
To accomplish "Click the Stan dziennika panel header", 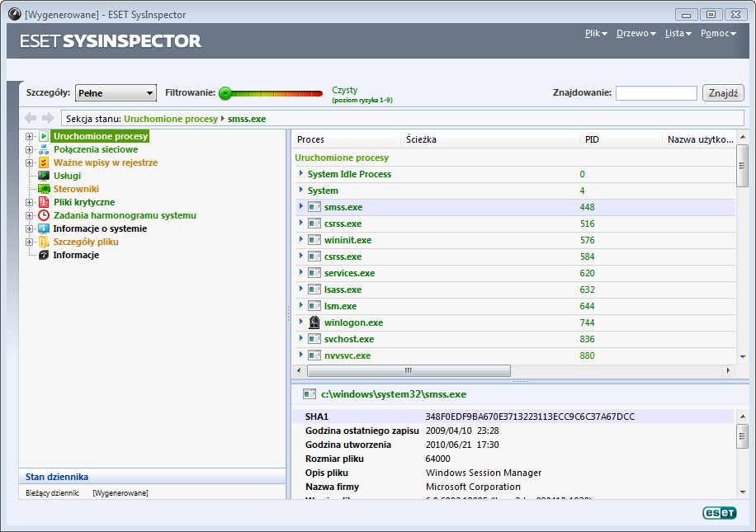I will pos(153,477).
